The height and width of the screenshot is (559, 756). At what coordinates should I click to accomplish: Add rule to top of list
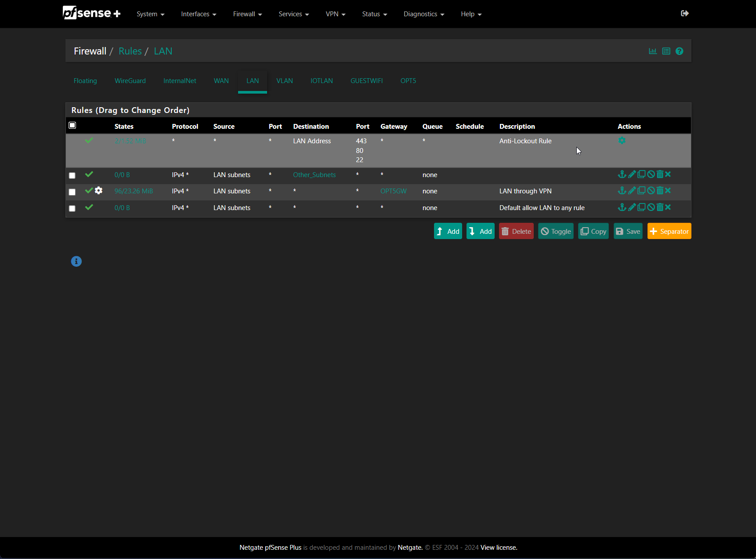[x=448, y=231]
